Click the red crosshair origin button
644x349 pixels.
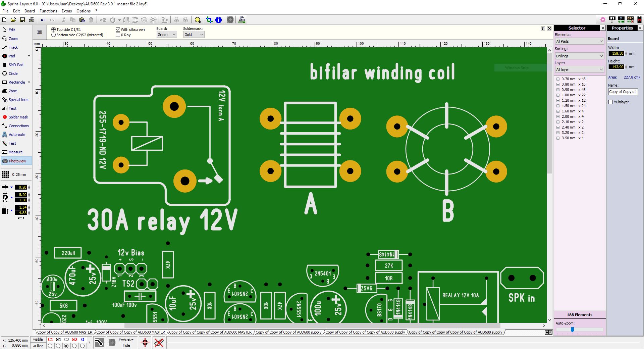(x=145, y=343)
